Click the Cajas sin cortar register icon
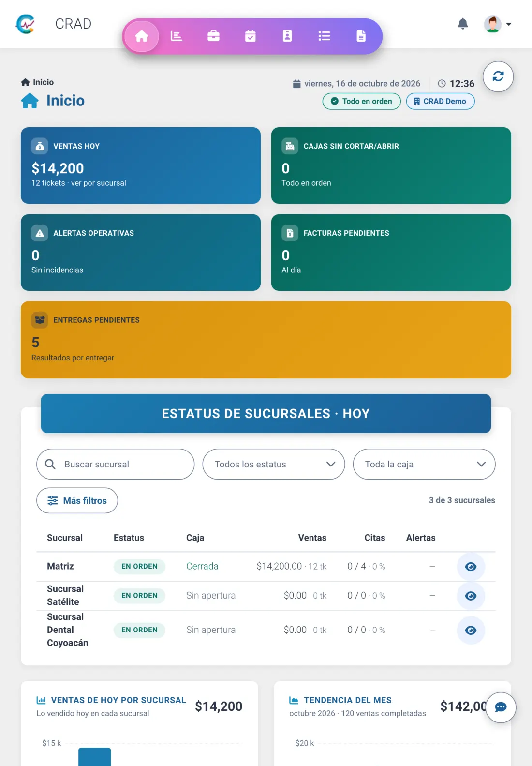This screenshot has height=766, width=532. point(290,146)
